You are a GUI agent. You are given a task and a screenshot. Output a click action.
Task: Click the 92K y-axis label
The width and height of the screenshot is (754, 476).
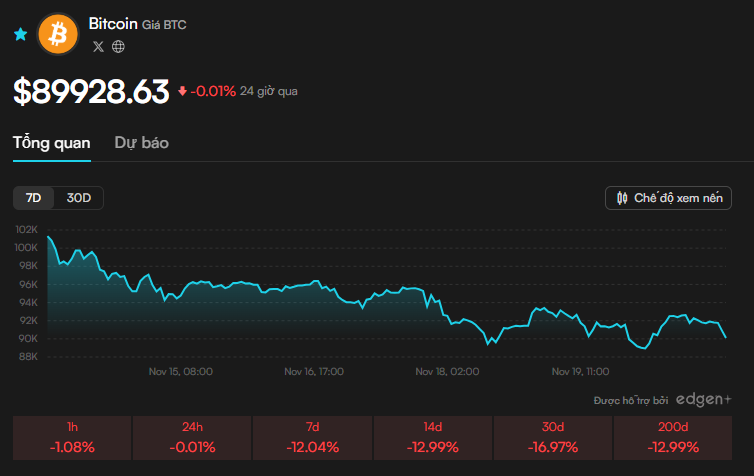pos(28,321)
